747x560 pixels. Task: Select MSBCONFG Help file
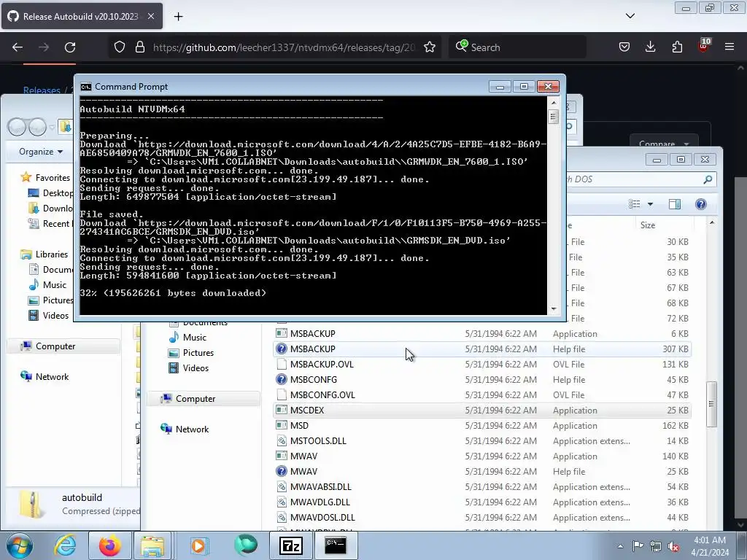click(482, 379)
